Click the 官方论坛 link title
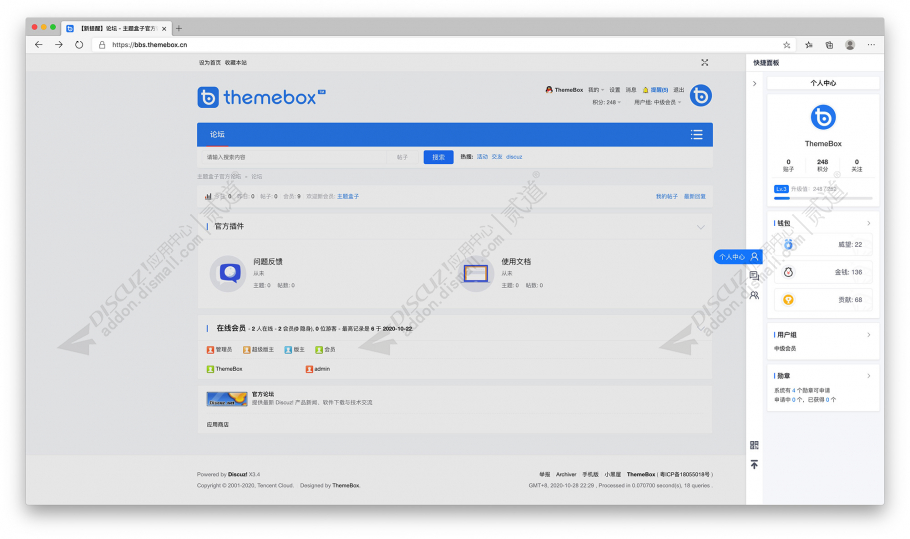Image resolution: width=910 pixels, height=539 pixels. point(263,394)
